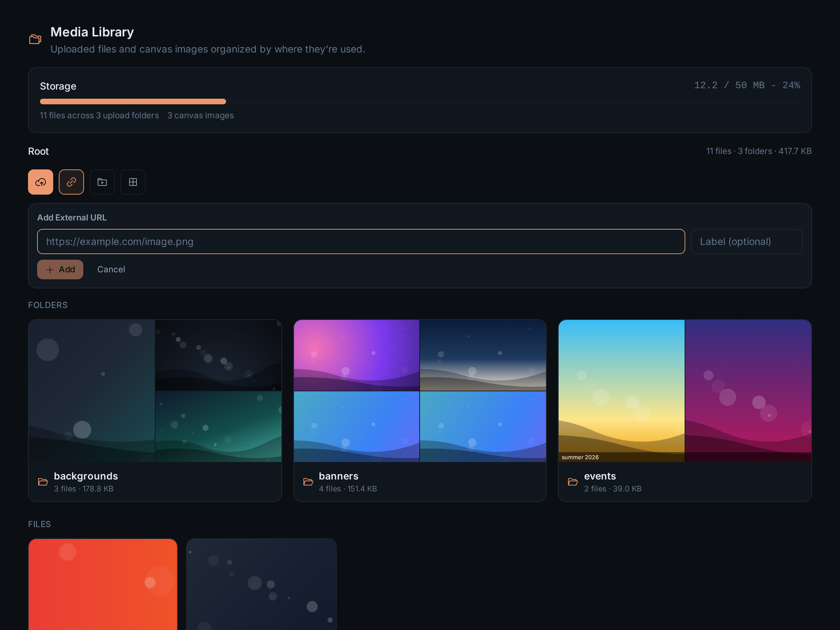Click the upload to cloud icon button
The image size is (840, 630).
coord(41,182)
